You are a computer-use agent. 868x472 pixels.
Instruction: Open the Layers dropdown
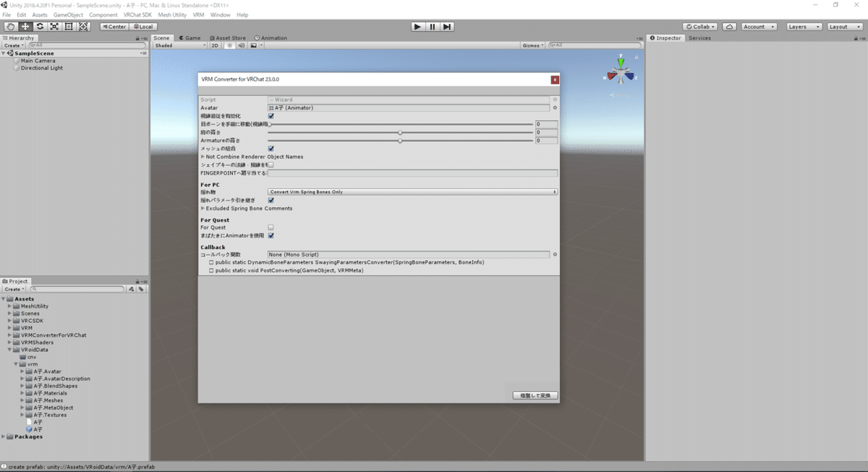804,26
